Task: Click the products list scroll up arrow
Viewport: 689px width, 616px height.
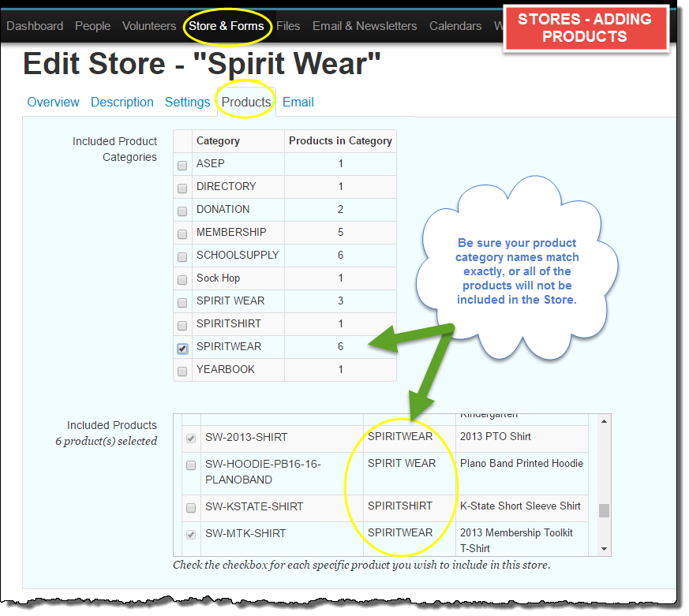Action: click(605, 421)
